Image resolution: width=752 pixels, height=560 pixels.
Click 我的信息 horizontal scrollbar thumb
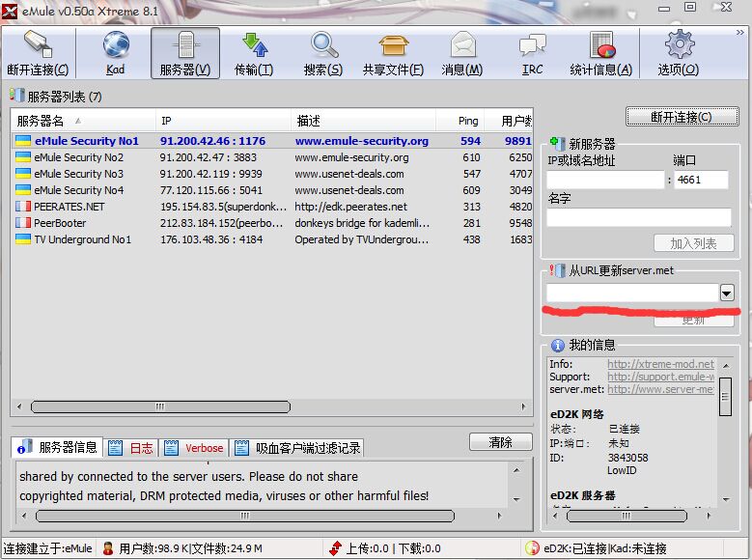click(x=627, y=516)
